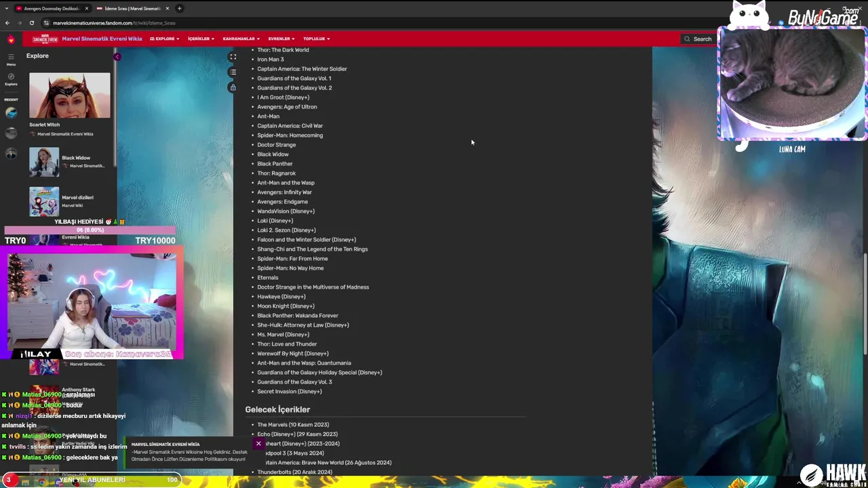Open a new browser tab
This screenshot has height=488, width=868.
coord(179,8)
